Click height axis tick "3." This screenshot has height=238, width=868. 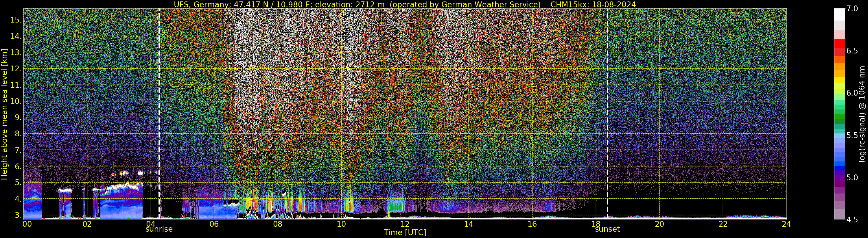pyautogui.click(x=18, y=215)
